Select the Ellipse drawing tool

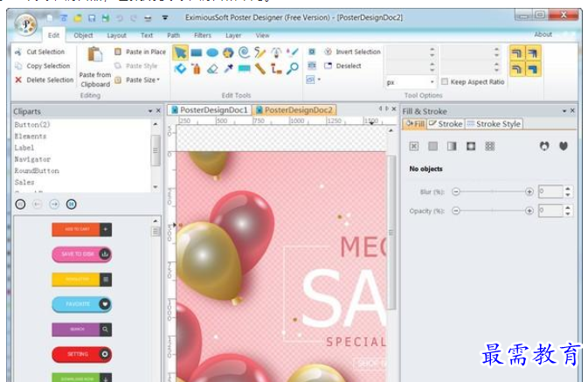click(x=212, y=52)
